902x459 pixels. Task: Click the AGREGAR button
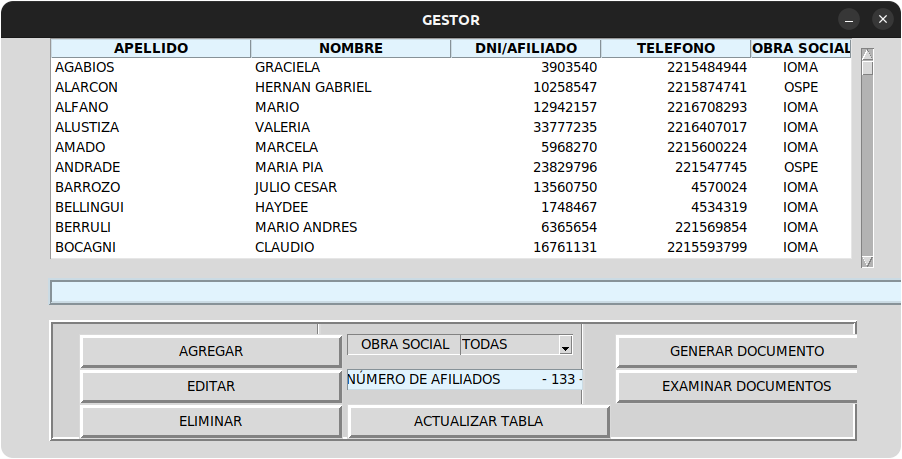tap(210, 351)
